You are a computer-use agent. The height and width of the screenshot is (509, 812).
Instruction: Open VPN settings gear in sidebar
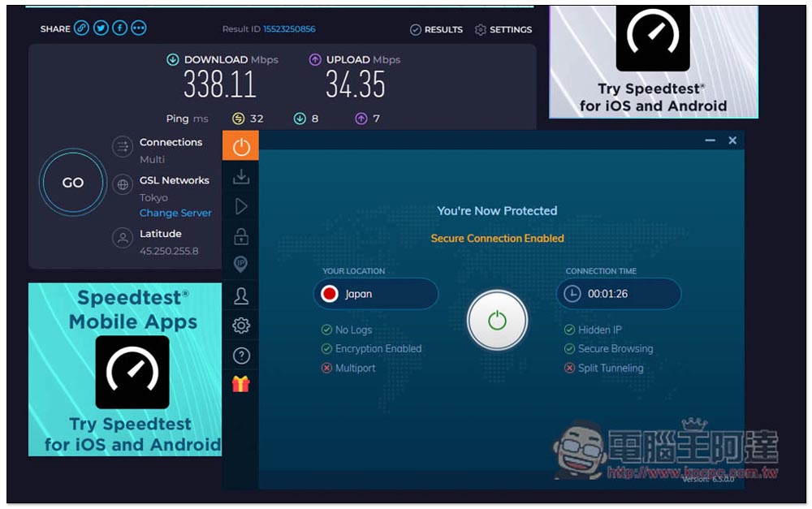pos(240,326)
